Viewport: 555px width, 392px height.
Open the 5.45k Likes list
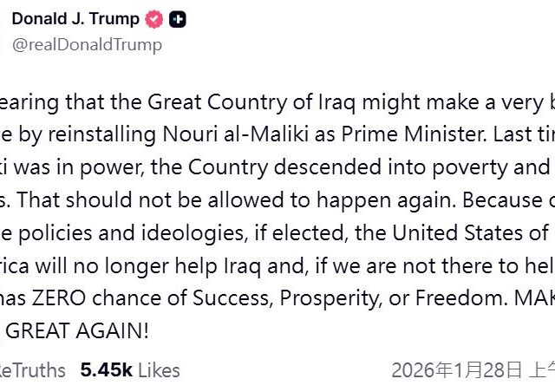[x=130, y=370]
